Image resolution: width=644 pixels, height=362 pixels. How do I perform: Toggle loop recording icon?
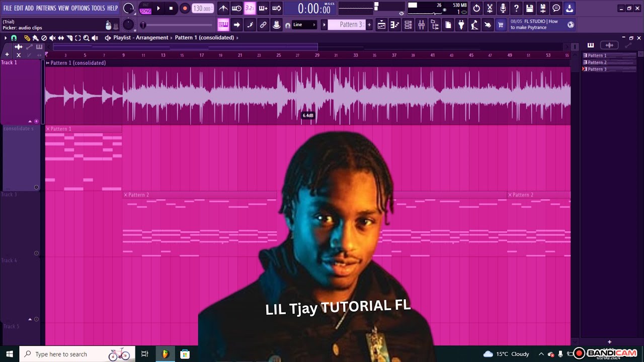pyautogui.click(x=276, y=9)
